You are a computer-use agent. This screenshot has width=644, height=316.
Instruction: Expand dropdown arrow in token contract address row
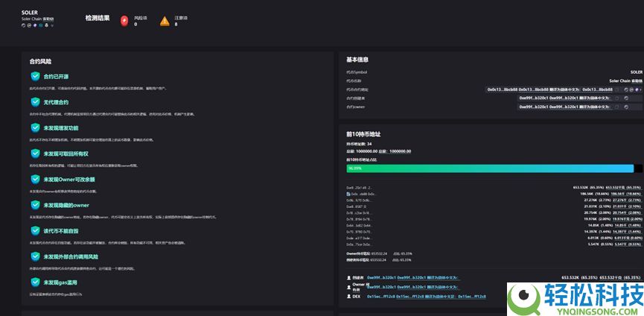click(641, 89)
